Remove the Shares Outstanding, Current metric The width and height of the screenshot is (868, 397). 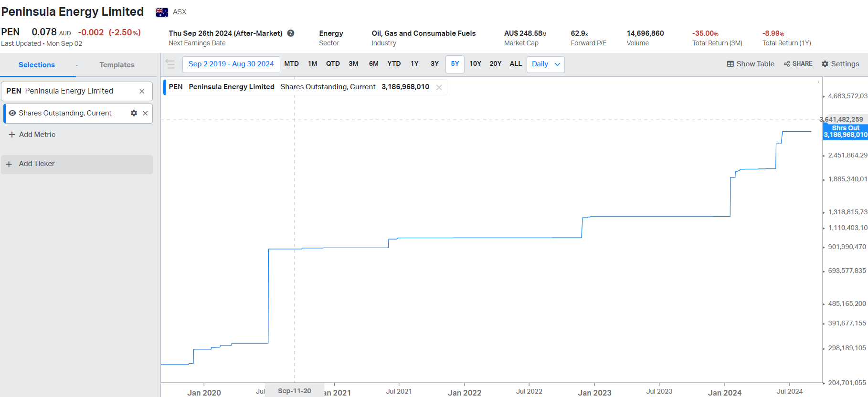145,113
